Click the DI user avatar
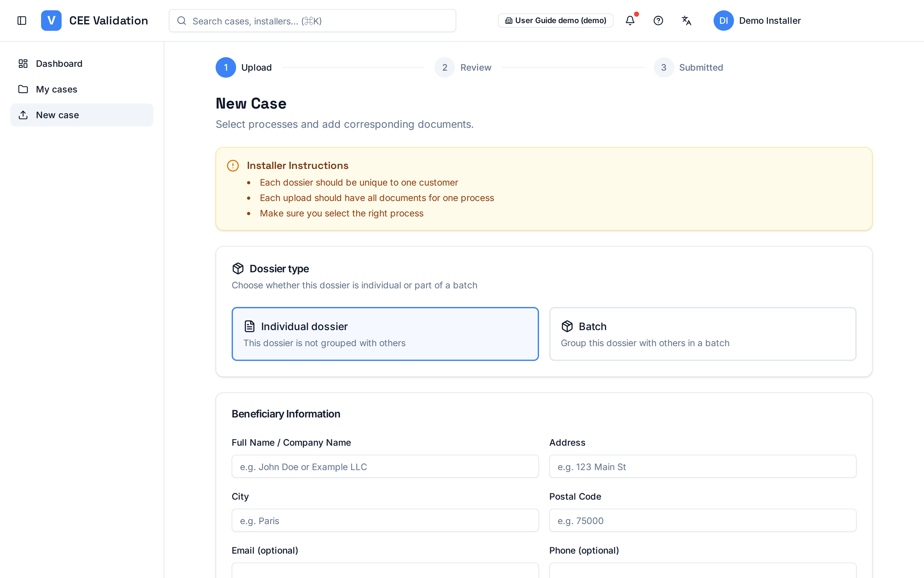This screenshot has width=924, height=578. pyautogui.click(x=723, y=21)
